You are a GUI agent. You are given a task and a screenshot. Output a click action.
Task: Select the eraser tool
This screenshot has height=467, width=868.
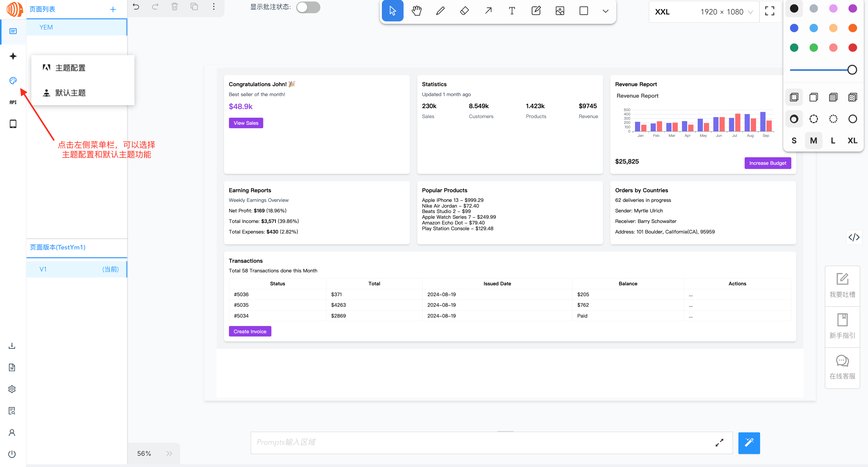click(x=464, y=11)
